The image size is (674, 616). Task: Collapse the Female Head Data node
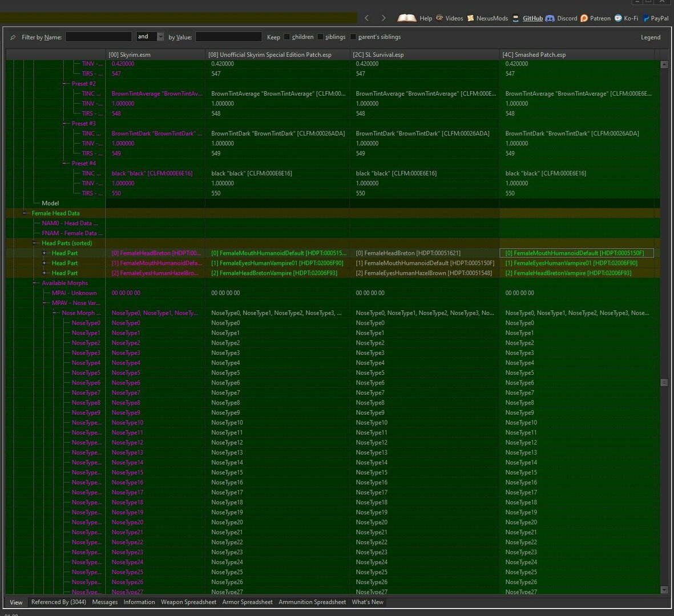pos(24,213)
